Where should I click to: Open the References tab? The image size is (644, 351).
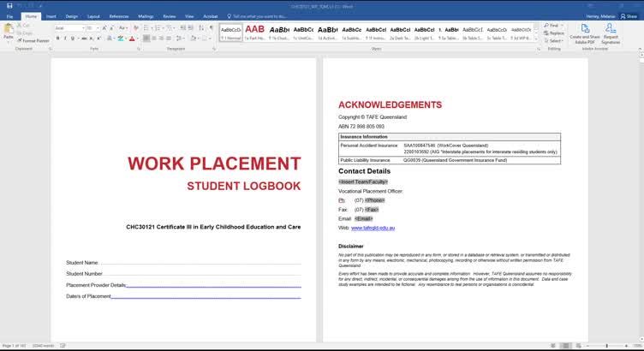pos(119,15)
